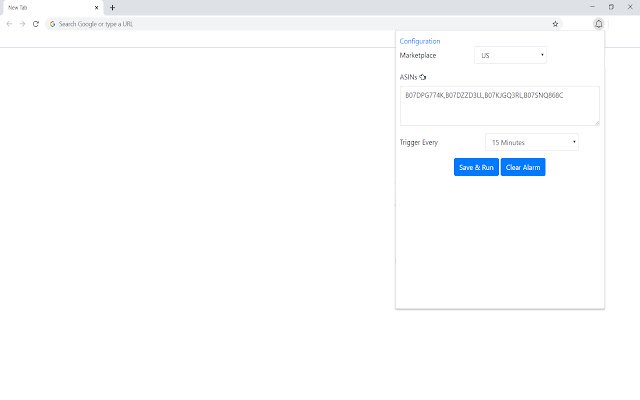Select the New Tab browser tab
This screenshot has width=640, height=400.
[52, 8]
